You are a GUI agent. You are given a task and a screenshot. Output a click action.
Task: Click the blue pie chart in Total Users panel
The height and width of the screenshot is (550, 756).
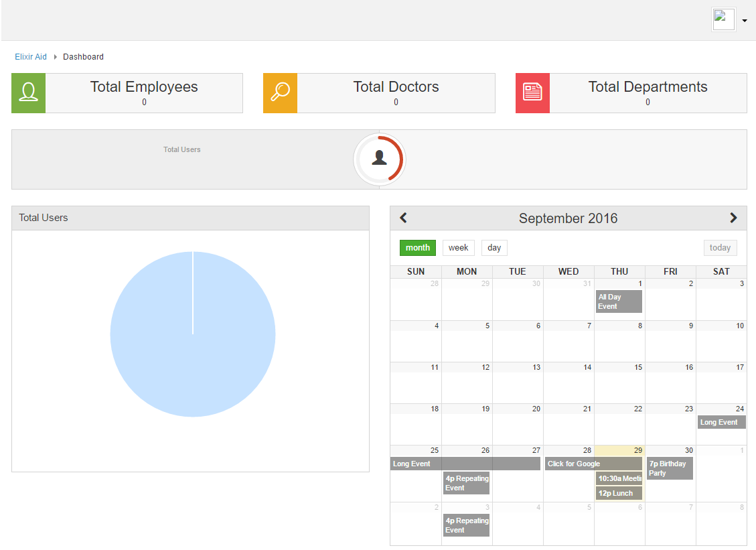tap(192, 333)
